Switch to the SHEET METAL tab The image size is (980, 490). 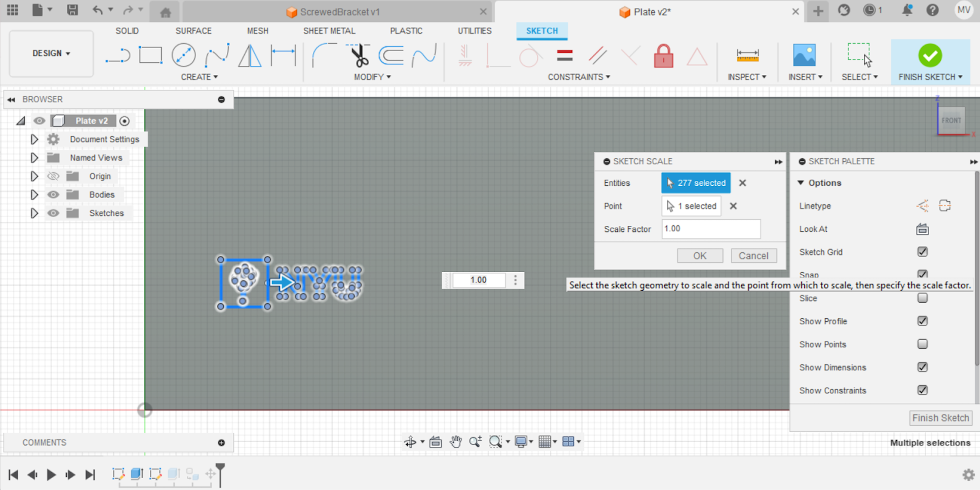tap(329, 31)
